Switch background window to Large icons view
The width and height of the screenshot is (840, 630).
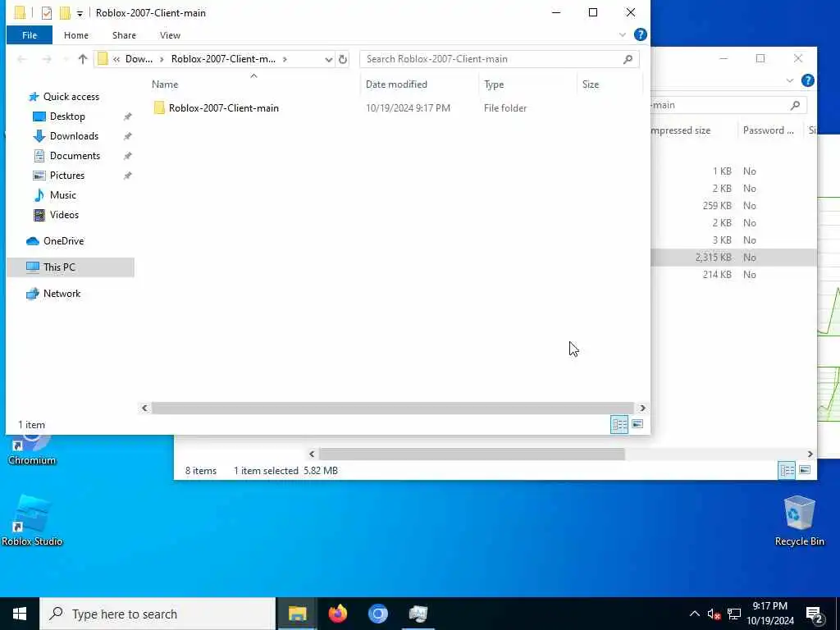(x=804, y=470)
